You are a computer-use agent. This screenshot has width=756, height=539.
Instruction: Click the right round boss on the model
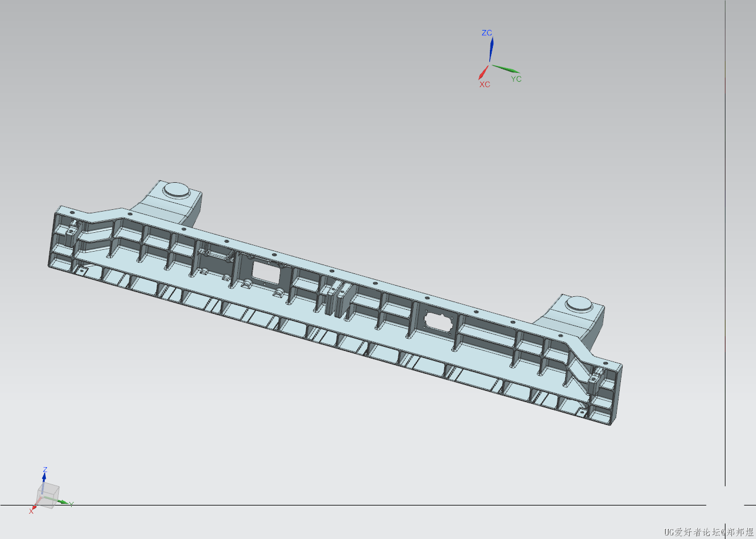point(580,303)
